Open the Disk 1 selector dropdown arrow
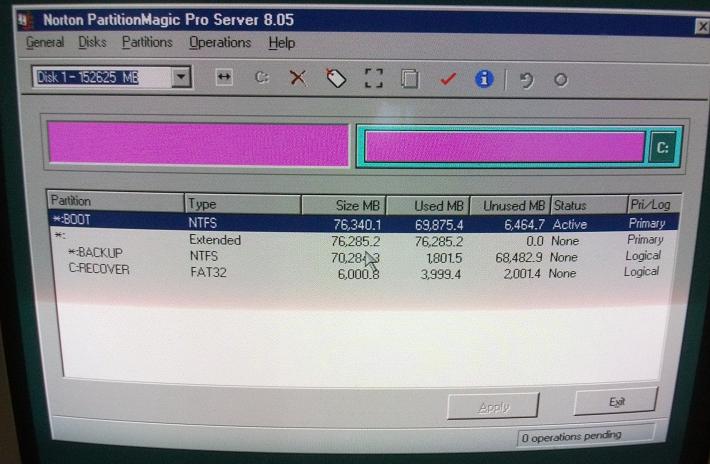This screenshot has width=710, height=464. pyautogui.click(x=181, y=77)
